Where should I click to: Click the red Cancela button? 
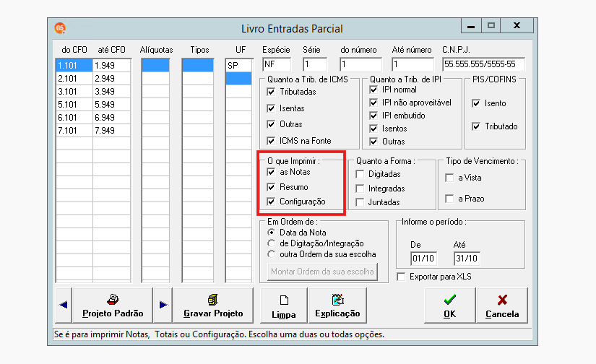502,305
